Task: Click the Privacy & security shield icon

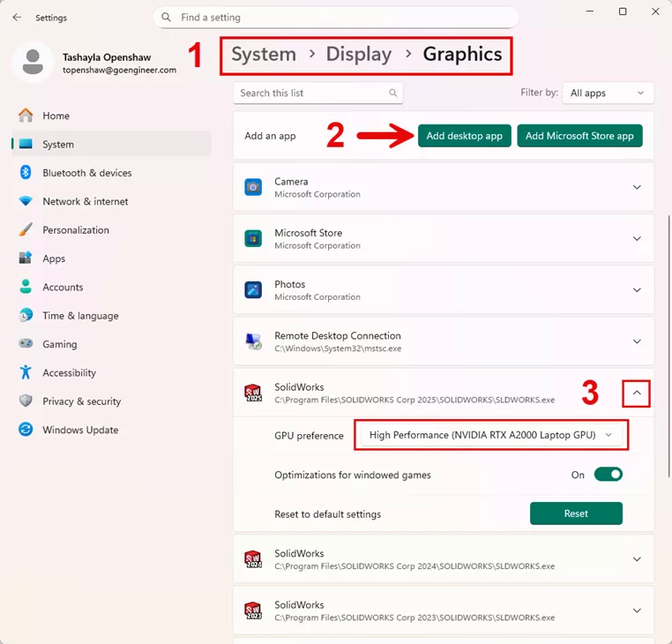Action: coord(26,401)
